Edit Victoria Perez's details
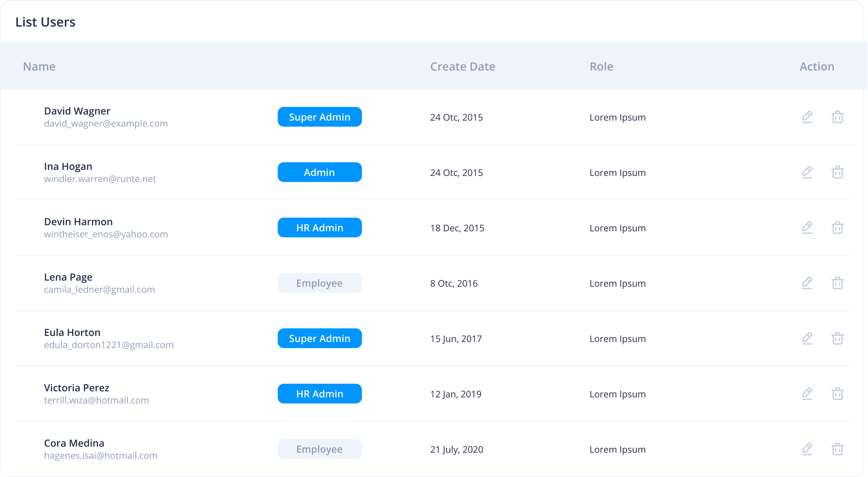 807,394
